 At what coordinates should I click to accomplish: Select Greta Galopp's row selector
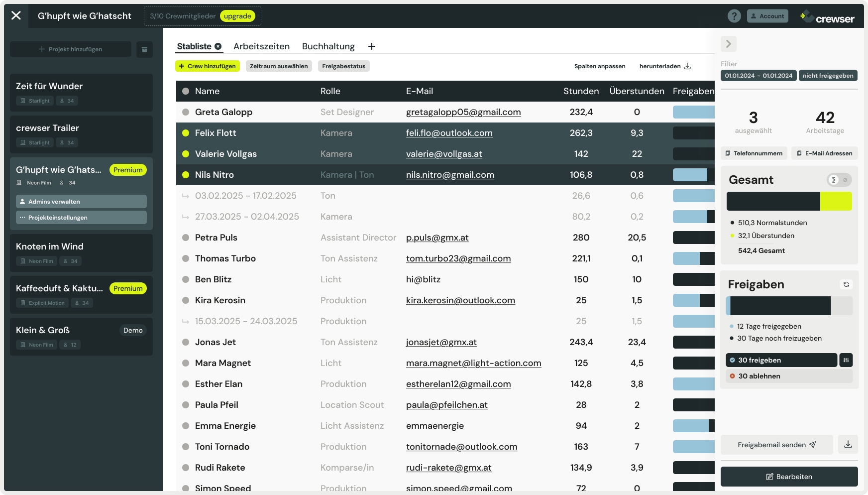(x=186, y=112)
